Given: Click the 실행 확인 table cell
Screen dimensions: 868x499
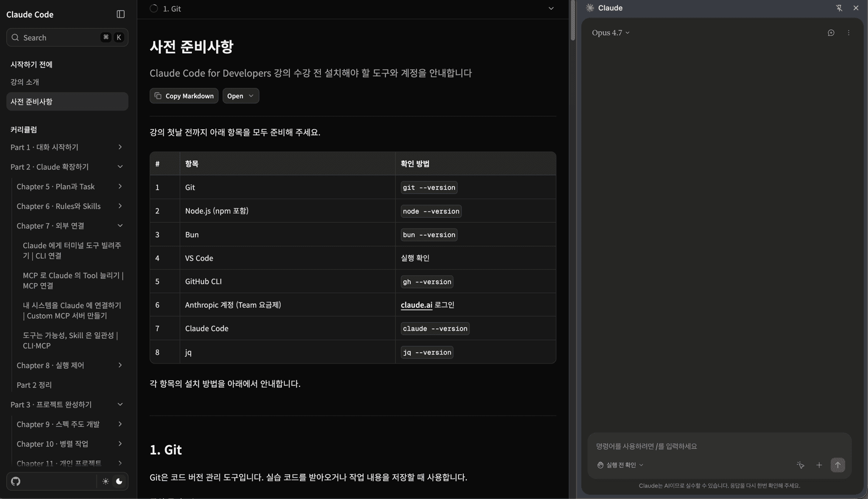Looking at the screenshot, I should click(x=476, y=258).
